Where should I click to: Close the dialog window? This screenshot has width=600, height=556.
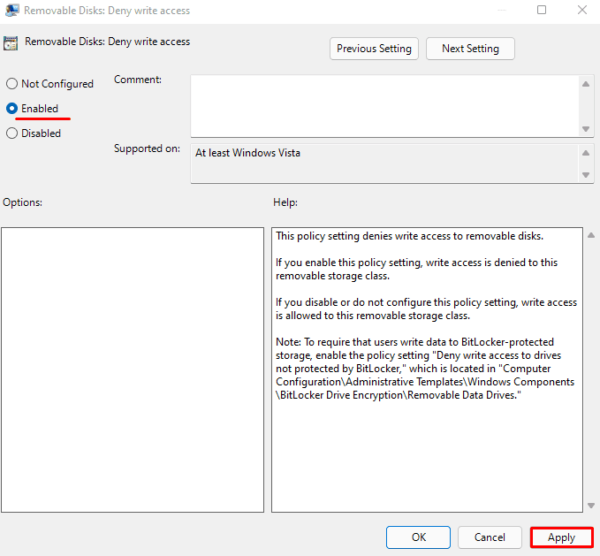tap(582, 10)
